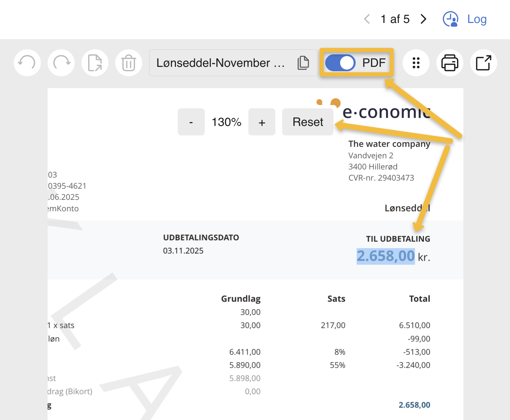Click the 130% zoom percentage label

tap(226, 122)
